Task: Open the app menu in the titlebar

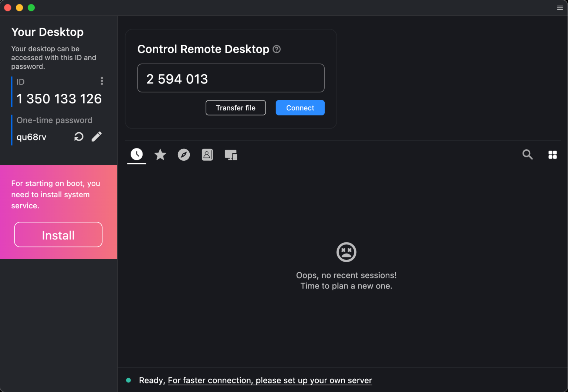Action: click(x=559, y=7)
